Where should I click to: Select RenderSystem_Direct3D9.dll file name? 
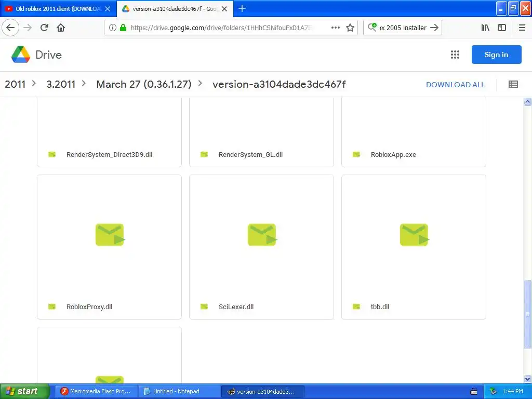tap(109, 155)
